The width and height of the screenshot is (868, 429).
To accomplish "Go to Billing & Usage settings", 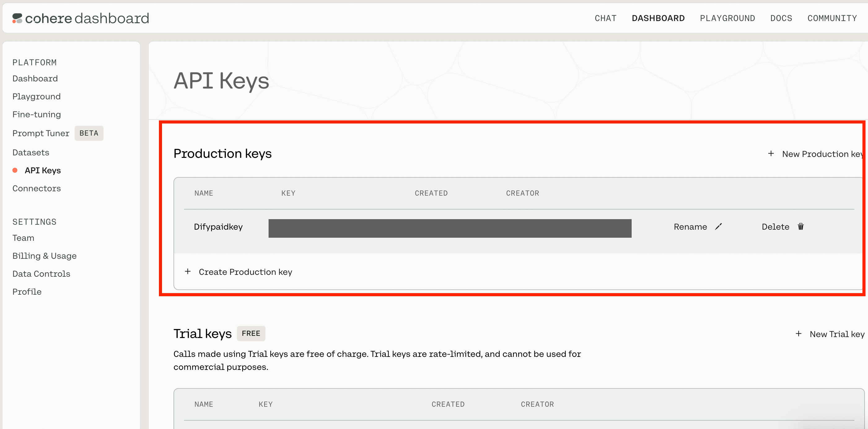I will (x=45, y=256).
